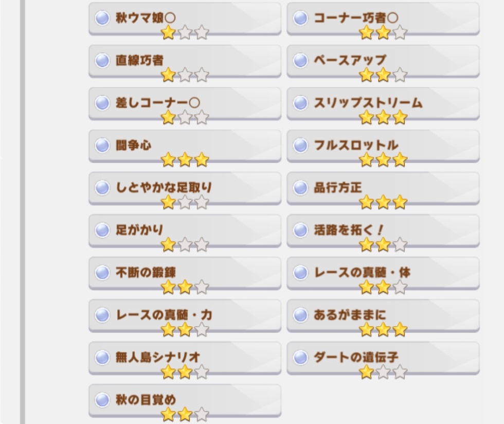Open the 差しコーナー○ skill item
504x424 pixels.
tap(185, 103)
